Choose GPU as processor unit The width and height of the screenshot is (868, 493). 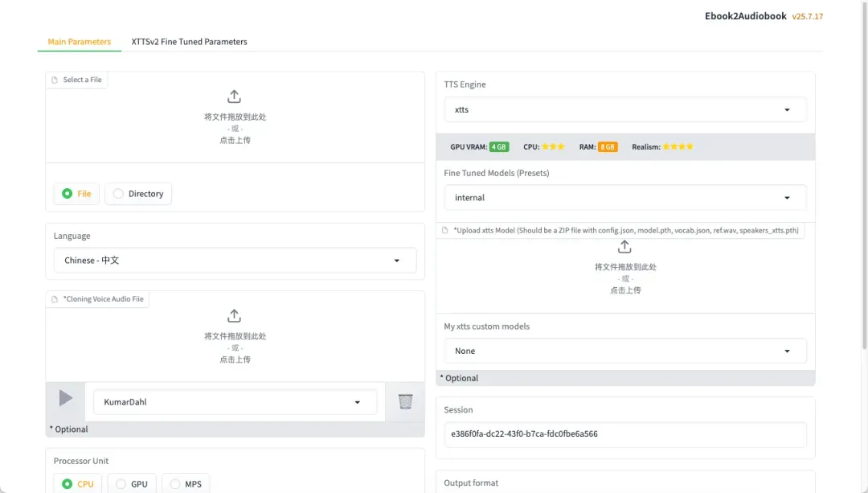[x=132, y=483]
